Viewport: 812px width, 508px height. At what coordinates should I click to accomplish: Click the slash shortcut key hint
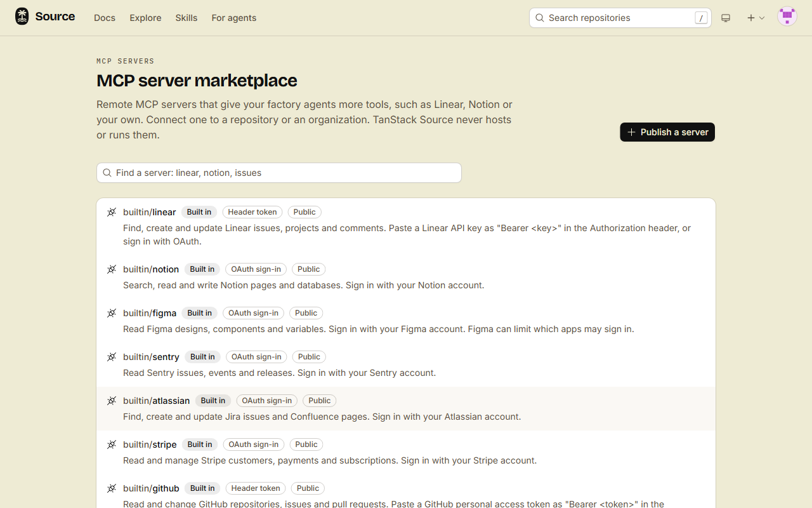(701, 18)
